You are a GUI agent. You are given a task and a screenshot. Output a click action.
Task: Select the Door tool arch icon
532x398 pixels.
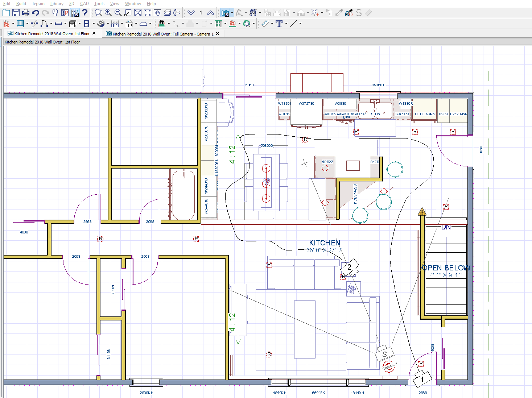pos(44,24)
